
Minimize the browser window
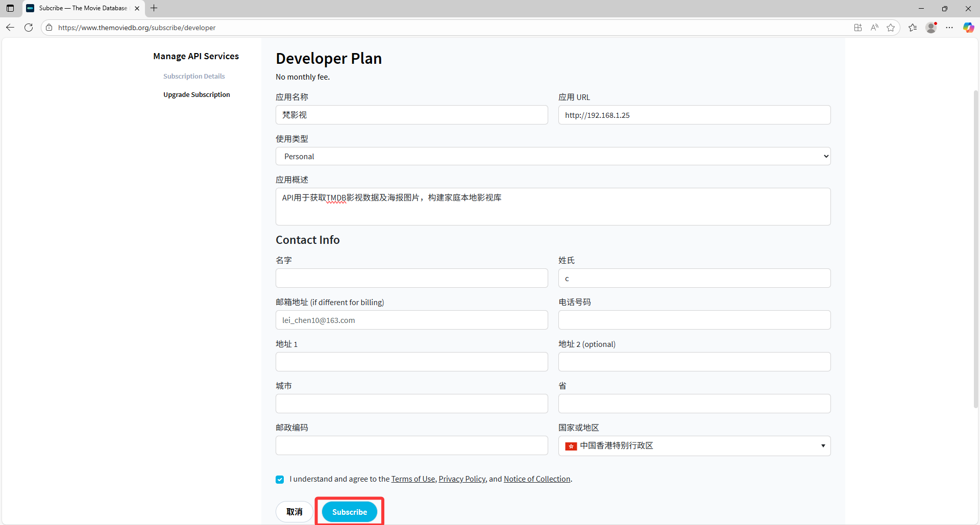coord(921,8)
